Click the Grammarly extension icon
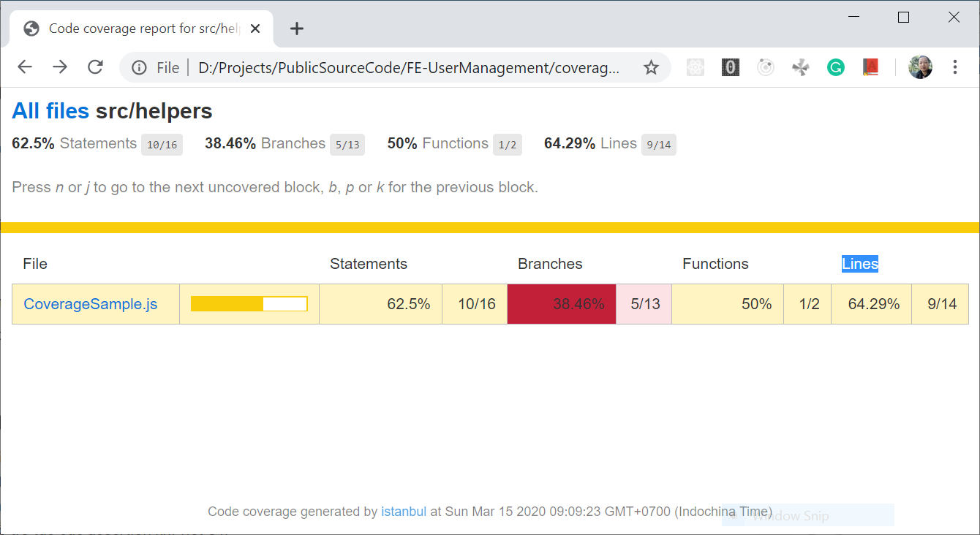 pos(835,67)
